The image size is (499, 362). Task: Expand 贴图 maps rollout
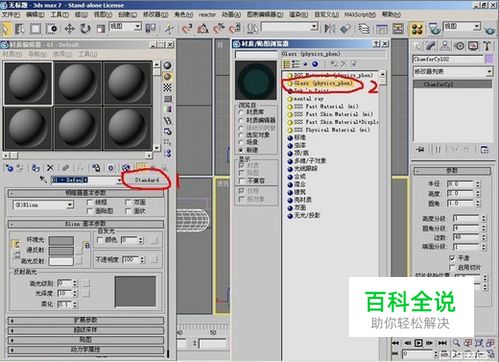(86, 340)
